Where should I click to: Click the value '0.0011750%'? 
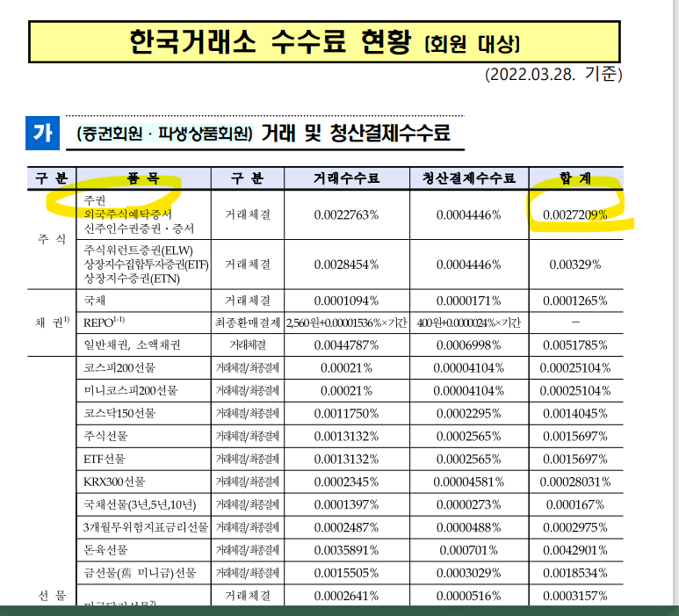pyautogui.click(x=346, y=414)
